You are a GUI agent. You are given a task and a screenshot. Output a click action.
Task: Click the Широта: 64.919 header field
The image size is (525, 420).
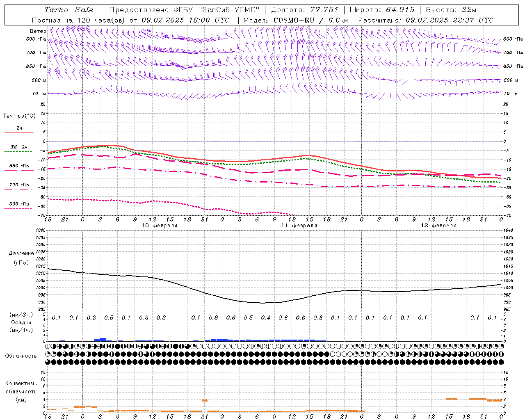(382, 10)
